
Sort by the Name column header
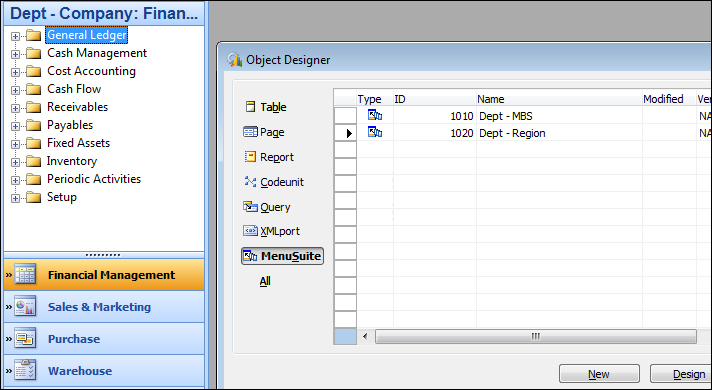pos(559,99)
